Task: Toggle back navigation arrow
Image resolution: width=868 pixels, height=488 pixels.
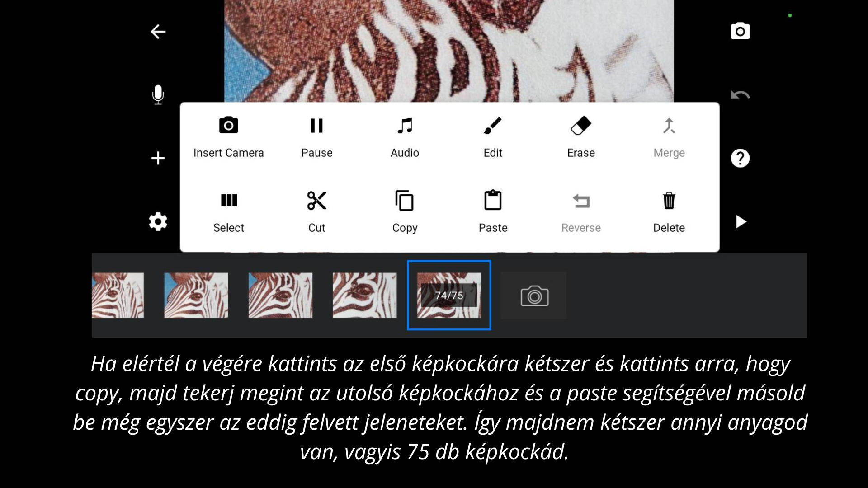Action: coord(159,32)
